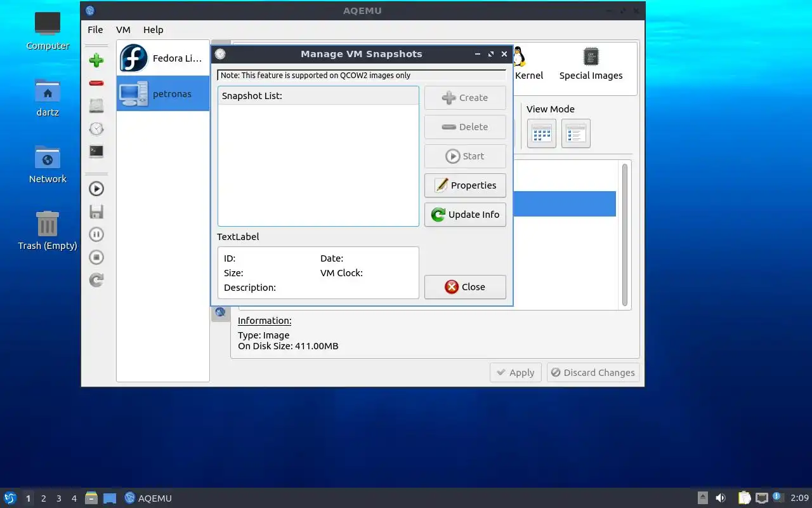Screen dimensions: 812x508
Task: Select the petronas VM entry
Action: [163, 93]
